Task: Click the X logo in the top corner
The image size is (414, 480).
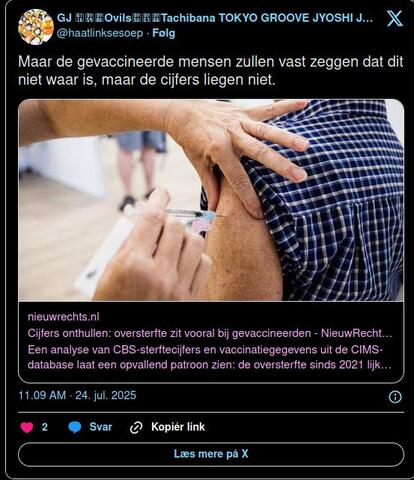Action: point(395,18)
